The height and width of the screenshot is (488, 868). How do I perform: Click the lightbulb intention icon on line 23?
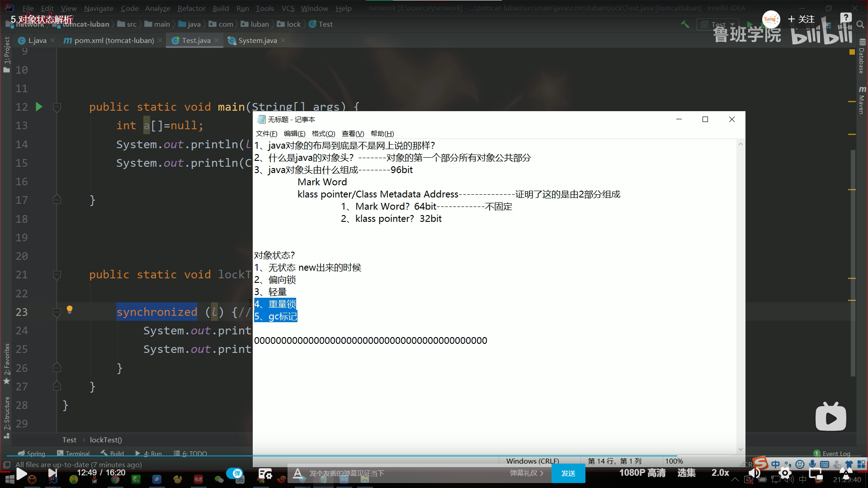click(x=70, y=310)
